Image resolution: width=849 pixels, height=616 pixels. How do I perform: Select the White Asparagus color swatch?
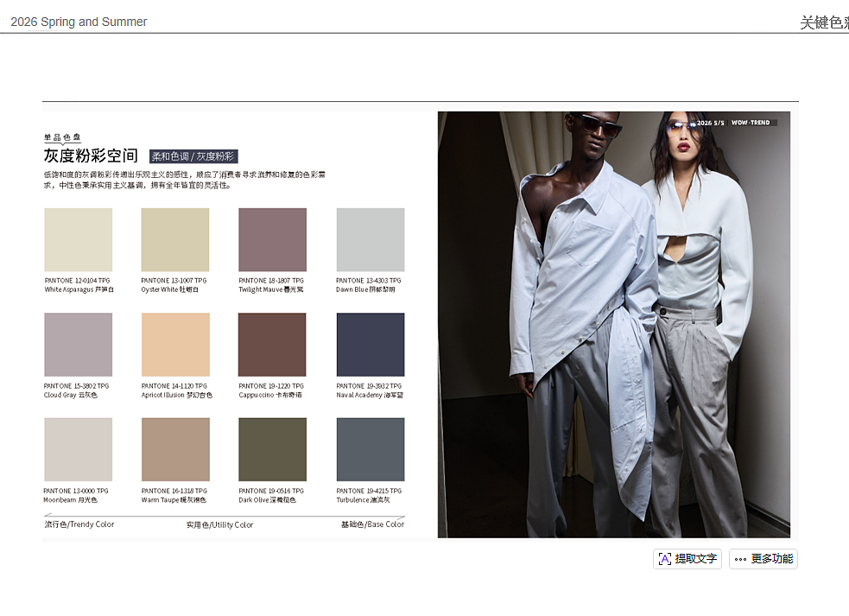coord(79,239)
